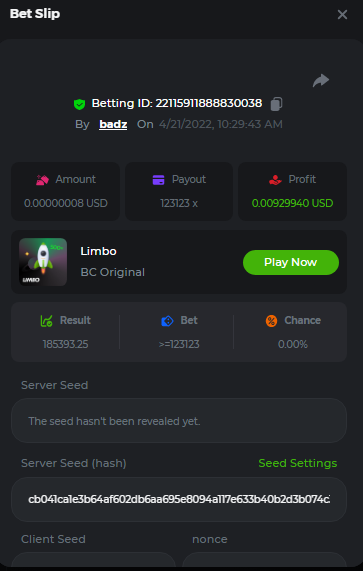Screen dimensions: 363x571
Task: Click the green Result chart icon
Action: coord(46,321)
